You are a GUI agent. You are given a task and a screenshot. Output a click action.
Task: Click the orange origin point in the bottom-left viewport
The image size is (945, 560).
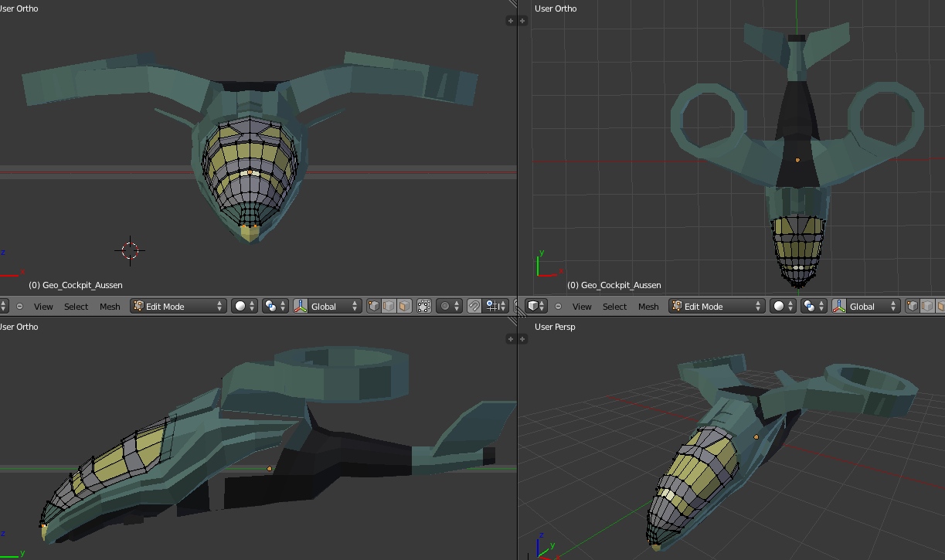270,469
